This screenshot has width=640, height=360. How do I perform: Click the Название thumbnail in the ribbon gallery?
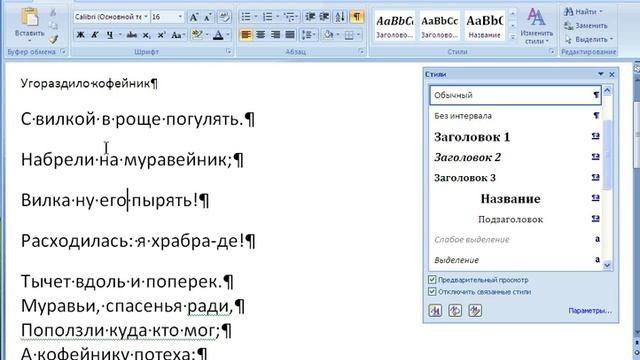pyautogui.click(x=484, y=25)
